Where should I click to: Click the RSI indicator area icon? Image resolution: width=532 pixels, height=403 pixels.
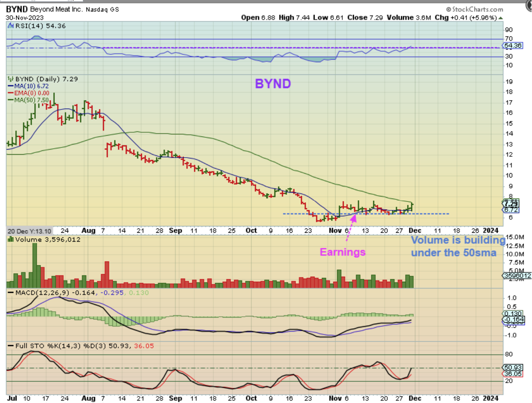click(11, 26)
